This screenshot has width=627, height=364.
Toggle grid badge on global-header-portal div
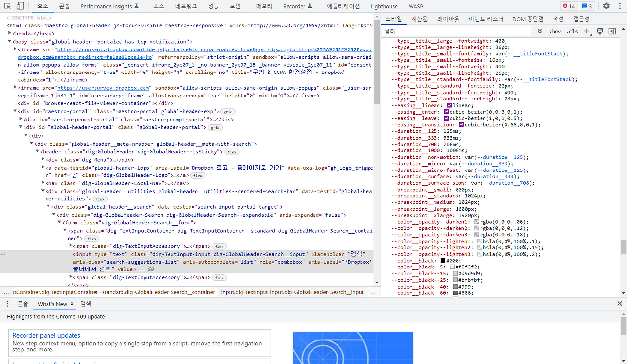(x=215, y=128)
